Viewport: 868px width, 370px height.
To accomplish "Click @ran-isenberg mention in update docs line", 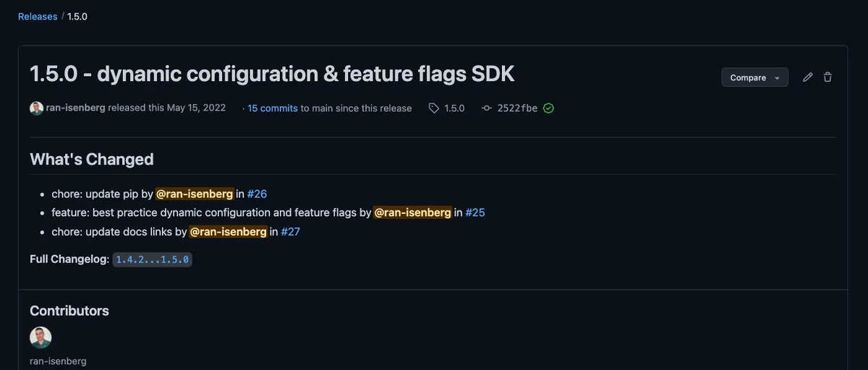I will coord(229,231).
